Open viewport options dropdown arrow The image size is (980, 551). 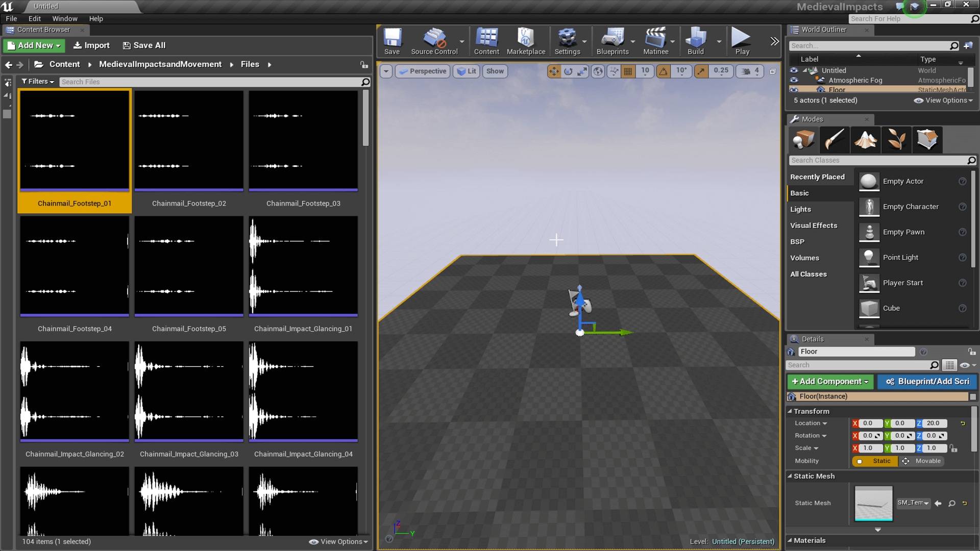pos(386,71)
